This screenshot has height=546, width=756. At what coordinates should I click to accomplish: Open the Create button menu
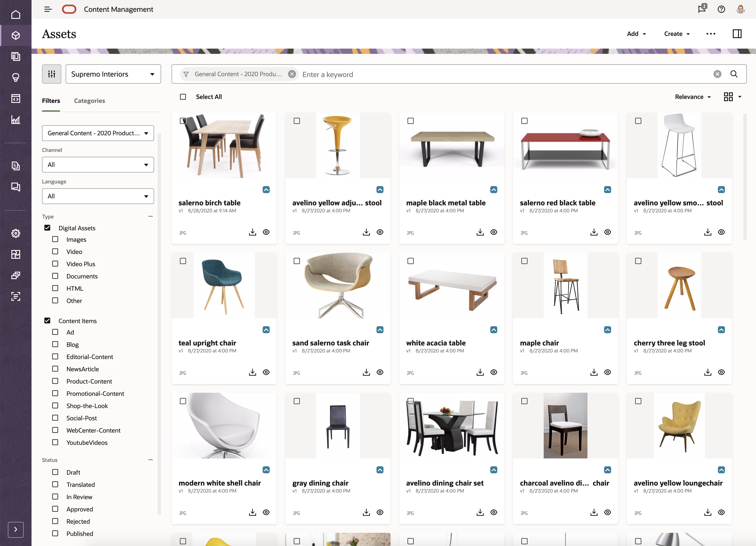[x=676, y=34]
